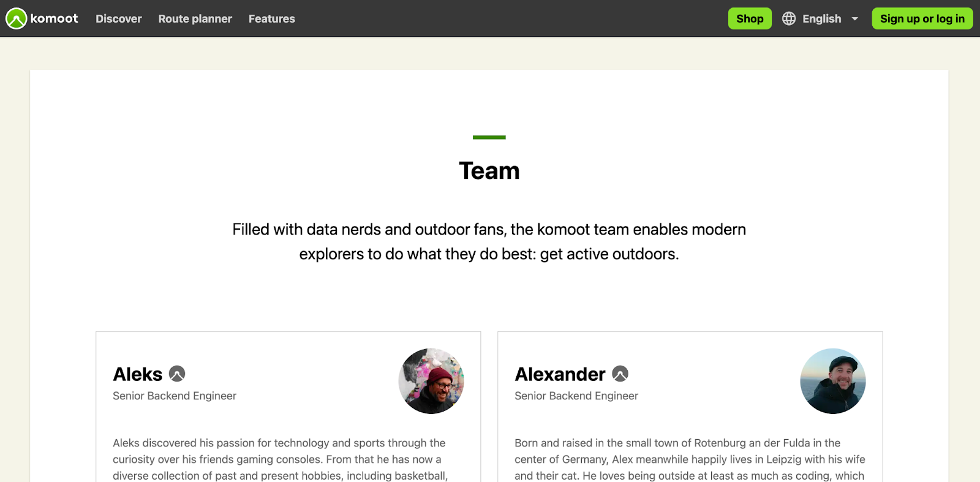
Task: Click the team intro paragraph text
Action: click(489, 241)
